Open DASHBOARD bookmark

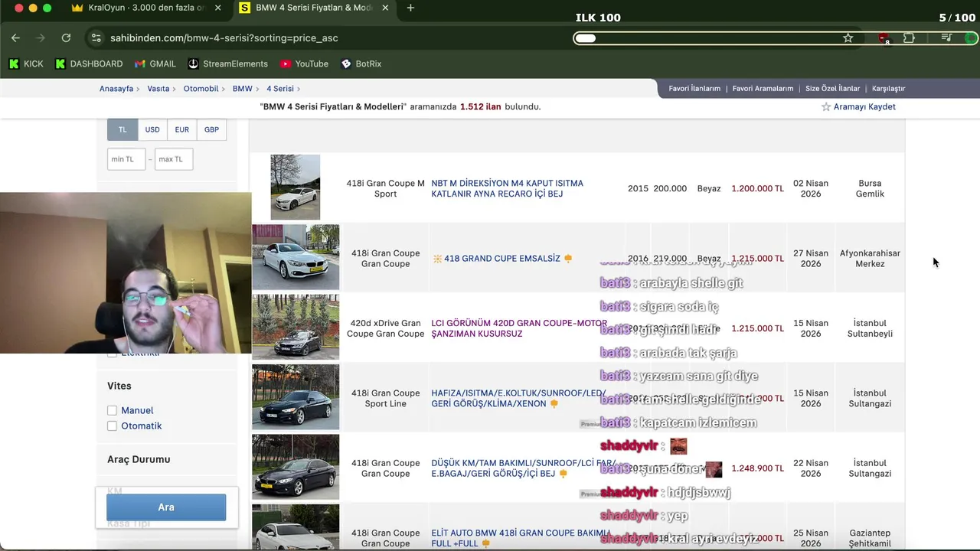pos(89,64)
